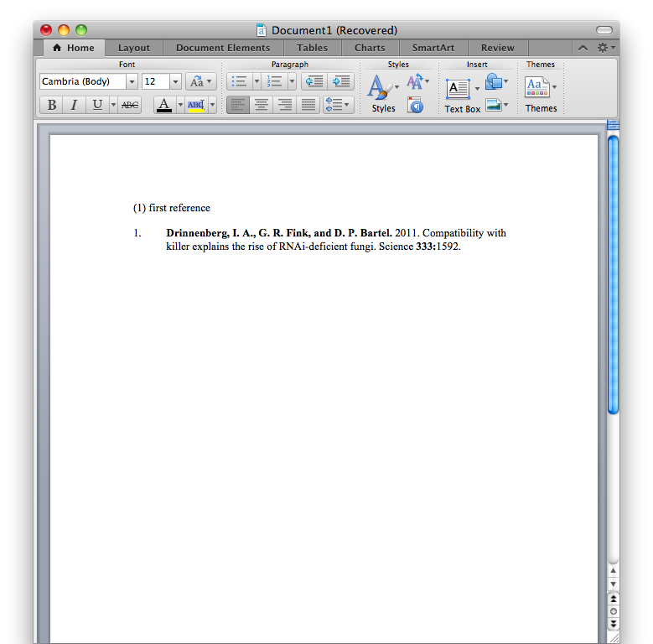Click the bold author names in reference

tap(279, 233)
